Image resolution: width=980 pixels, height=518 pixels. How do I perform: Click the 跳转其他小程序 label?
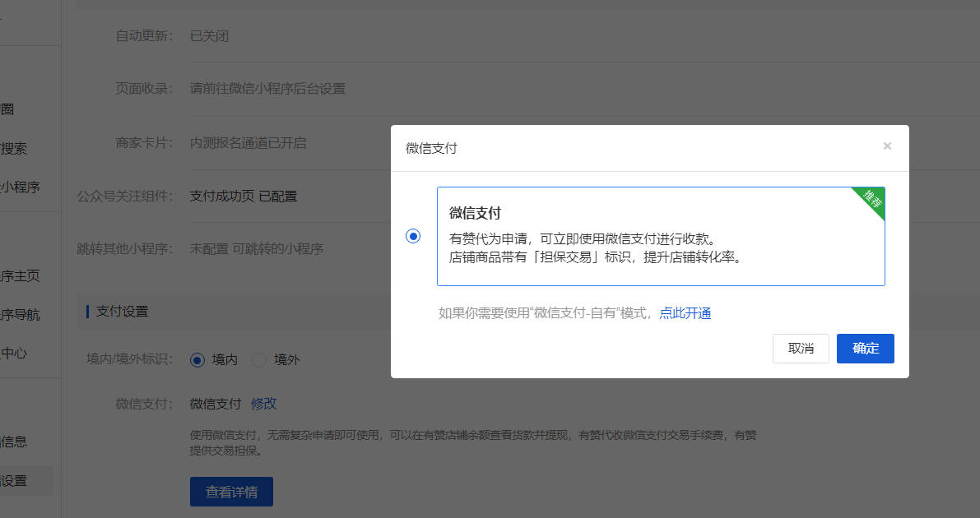[124, 248]
